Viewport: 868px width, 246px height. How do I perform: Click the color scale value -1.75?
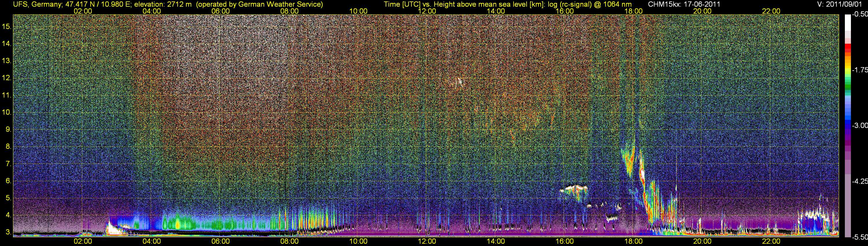860,70
